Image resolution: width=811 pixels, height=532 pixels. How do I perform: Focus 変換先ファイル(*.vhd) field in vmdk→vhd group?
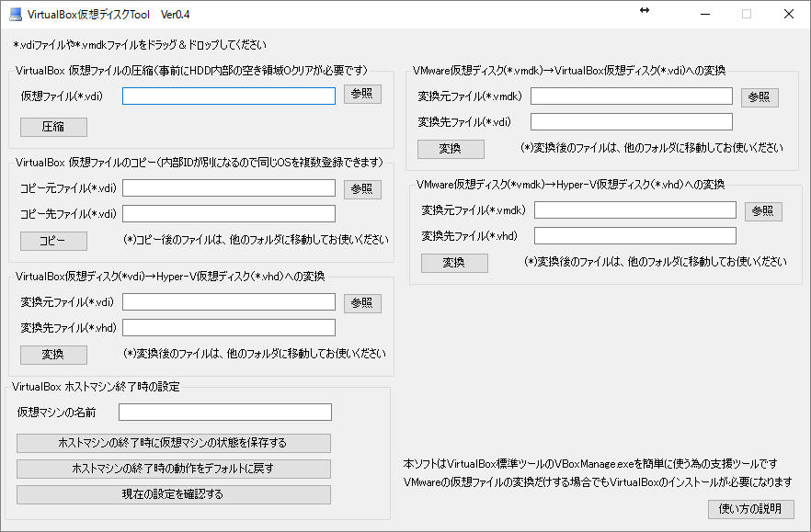635,236
